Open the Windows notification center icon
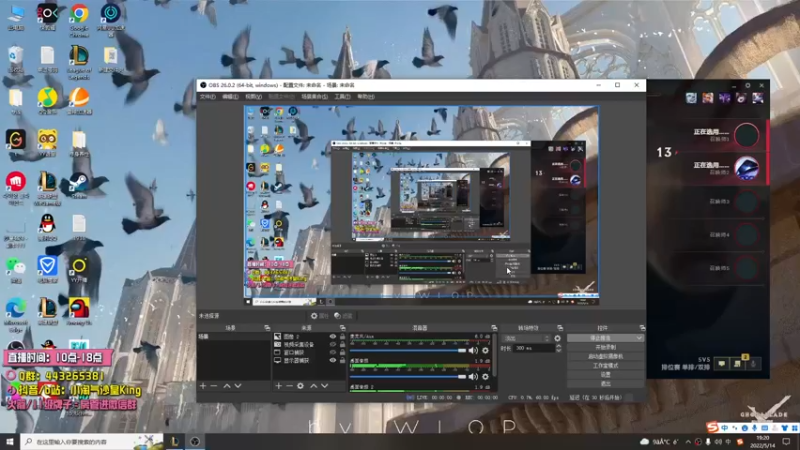Viewport: 800px width, 450px height. [x=786, y=442]
